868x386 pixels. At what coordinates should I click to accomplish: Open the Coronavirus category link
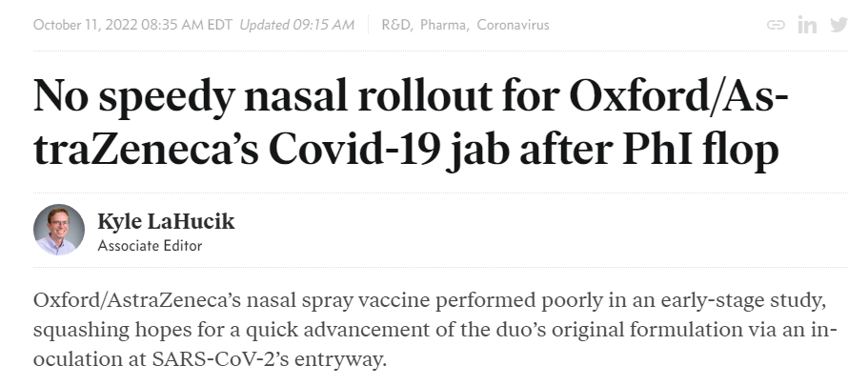click(513, 25)
